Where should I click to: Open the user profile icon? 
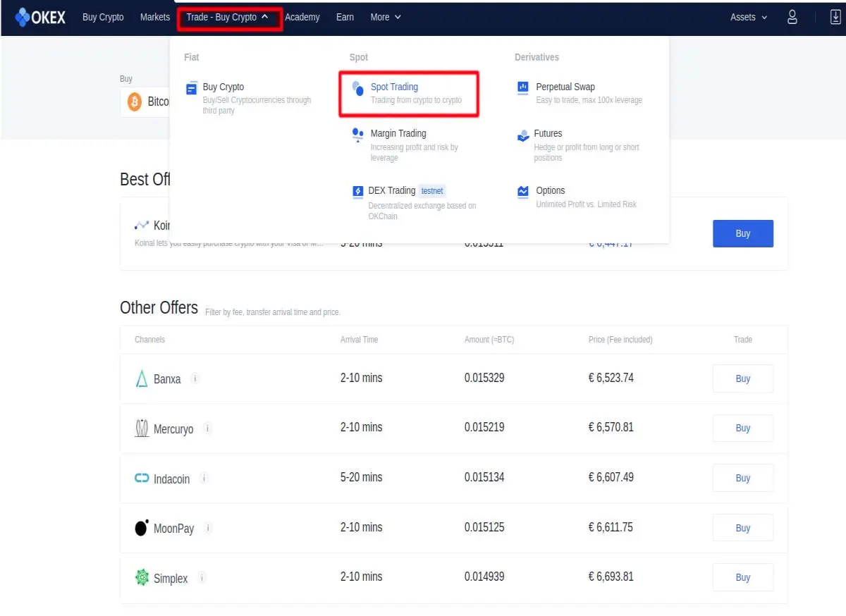click(792, 17)
